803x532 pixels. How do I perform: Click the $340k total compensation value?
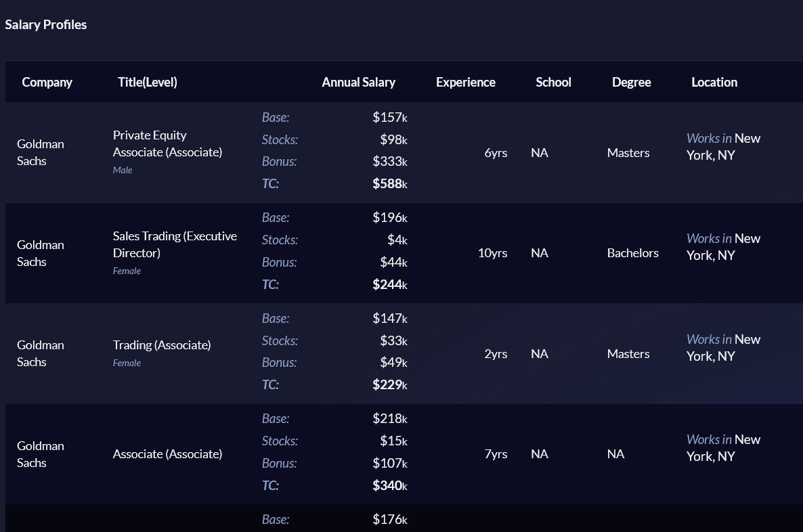pos(390,485)
